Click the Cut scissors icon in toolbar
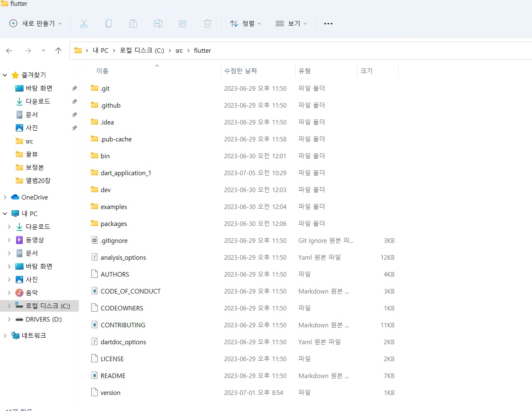Viewport: 532px width, 411px height. (x=84, y=23)
